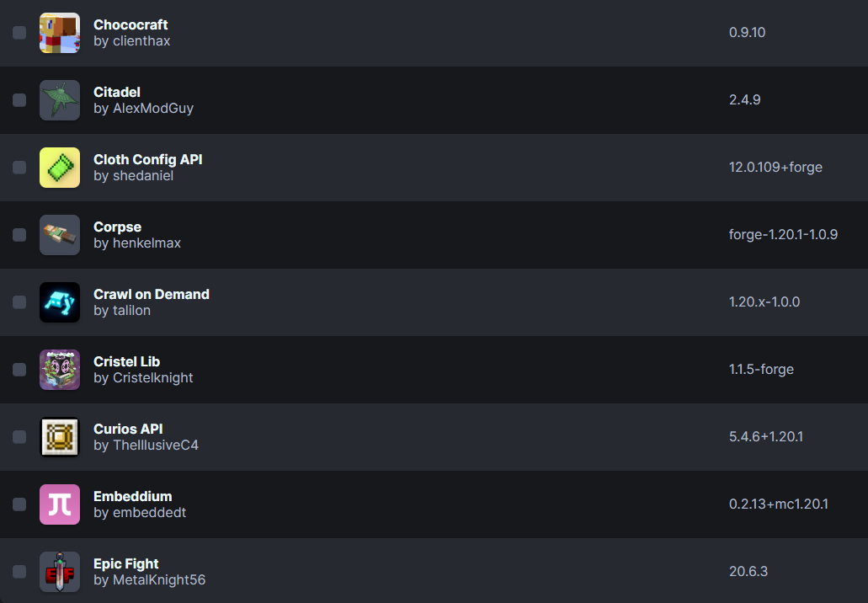Viewport: 868px width, 603px height.
Task: Enable the Embeddium row checkbox
Action: click(x=19, y=504)
